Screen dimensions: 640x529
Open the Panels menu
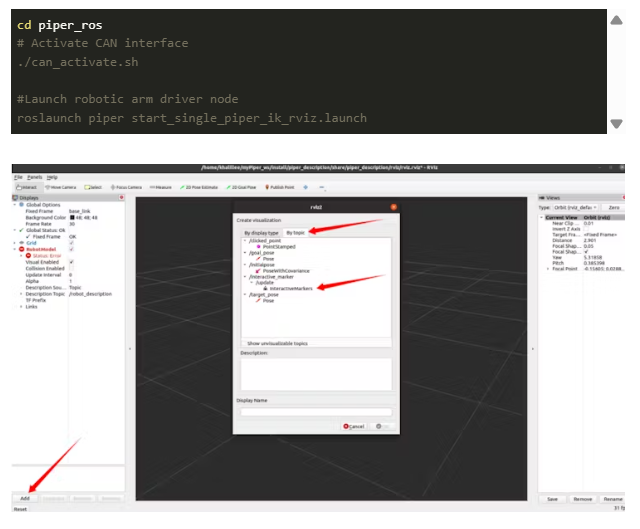point(35,177)
